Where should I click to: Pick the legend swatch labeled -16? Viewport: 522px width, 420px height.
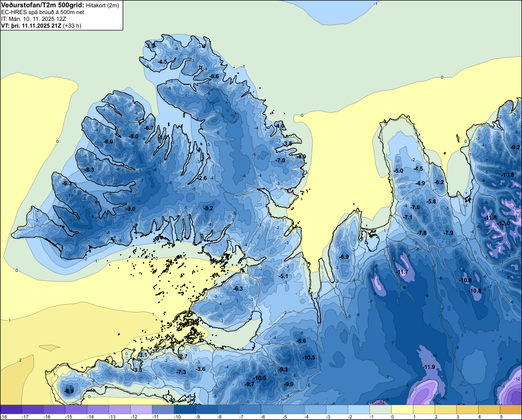coord(55,410)
